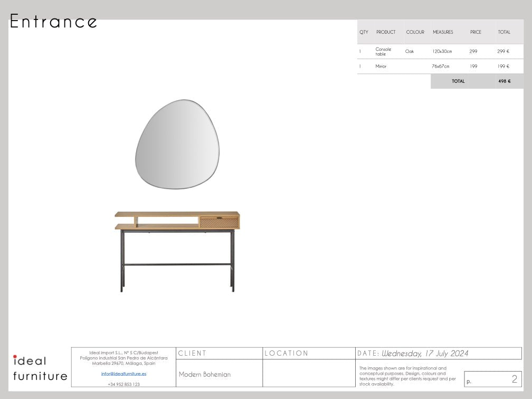This screenshot has width=532, height=399.
Task: Select the MEASURES column header
Action: tap(443, 32)
